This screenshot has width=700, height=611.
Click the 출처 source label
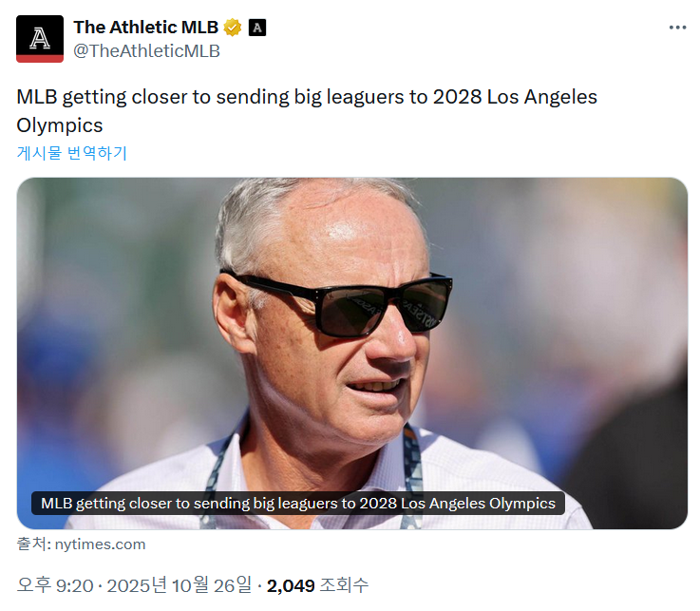point(31,544)
